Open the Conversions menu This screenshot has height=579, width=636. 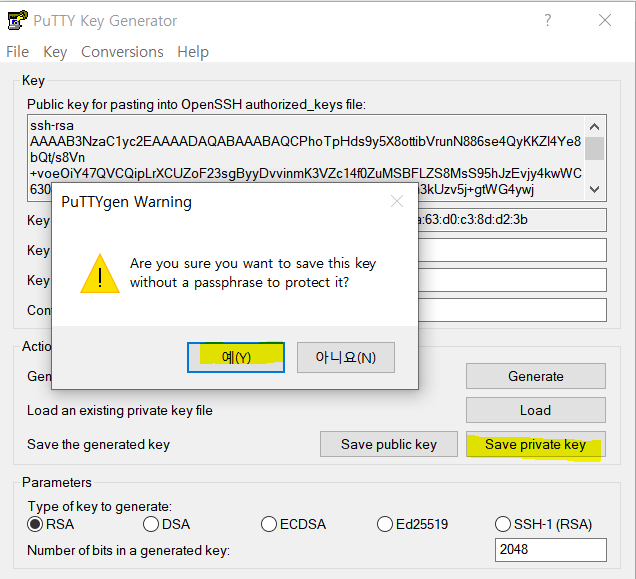coord(122,52)
